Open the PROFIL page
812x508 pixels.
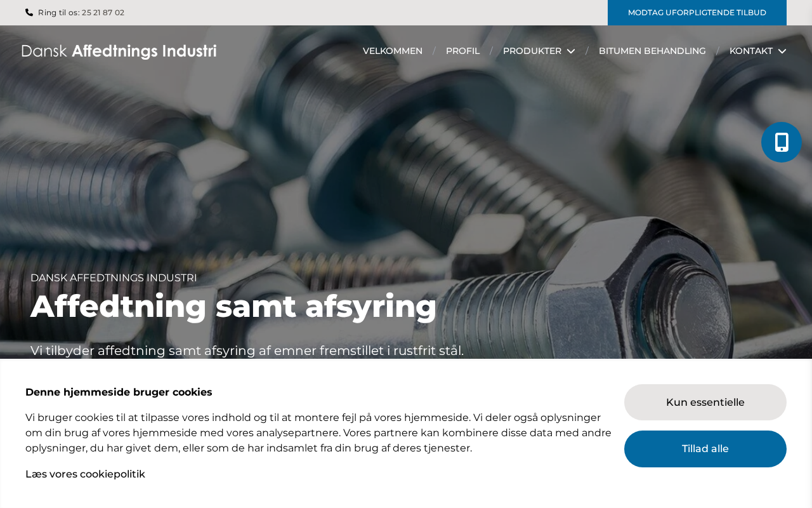(x=462, y=51)
